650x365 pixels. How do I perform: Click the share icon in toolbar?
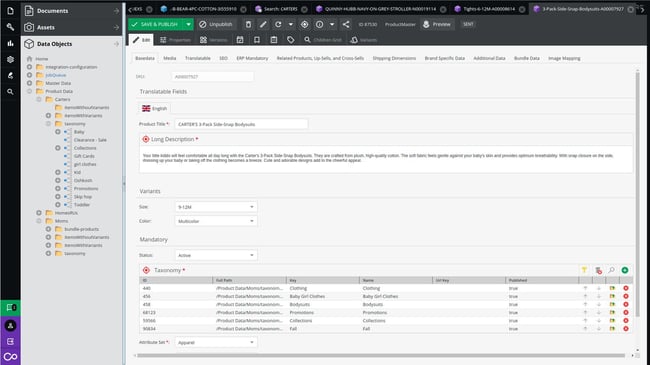click(x=346, y=24)
